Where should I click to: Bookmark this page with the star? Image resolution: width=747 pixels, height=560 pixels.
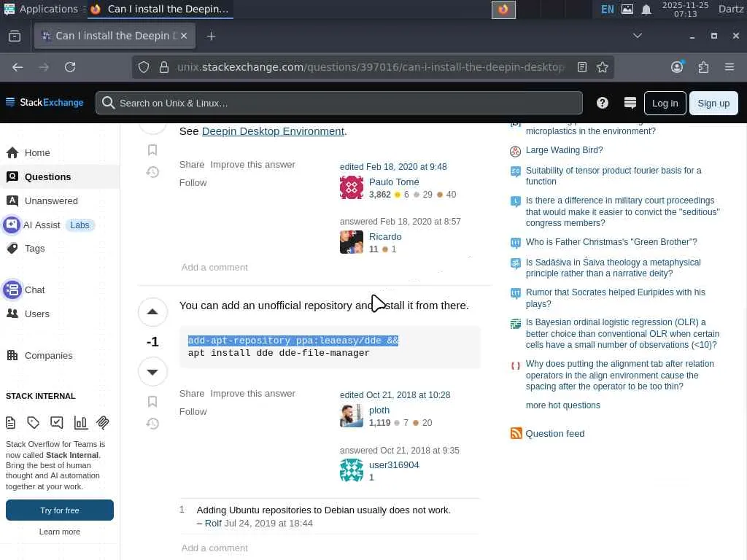[x=602, y=67]
